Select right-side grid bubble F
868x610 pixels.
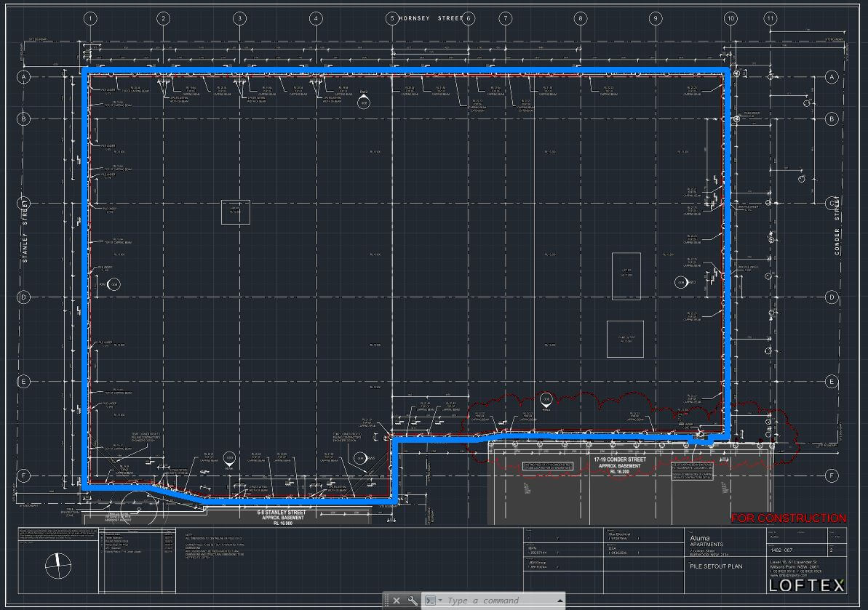pos(833,476)
